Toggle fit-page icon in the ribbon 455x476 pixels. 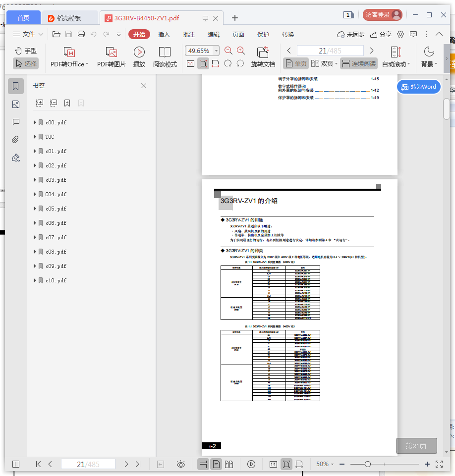pyautogui.click(x=203, y=64)
